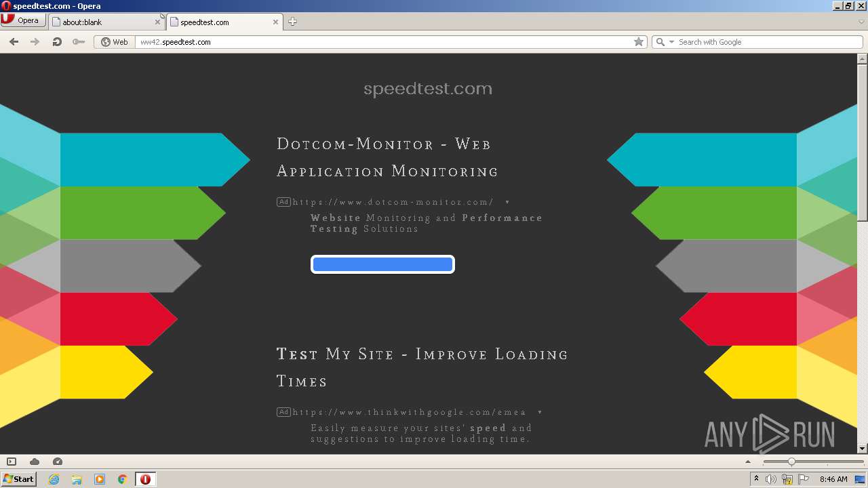
Task: Show hidden tray icons
Action: pyautogui.click(x=756, y=479)
